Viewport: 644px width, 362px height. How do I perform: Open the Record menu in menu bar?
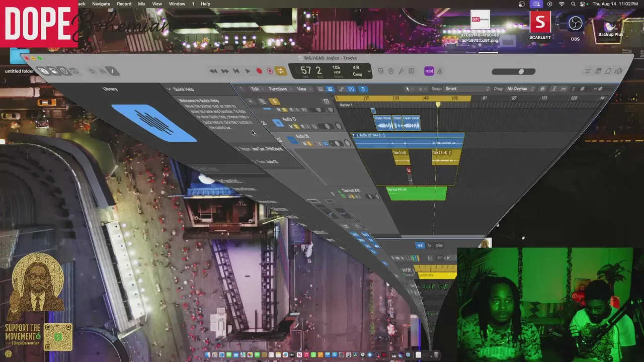[x=124, y=4]
